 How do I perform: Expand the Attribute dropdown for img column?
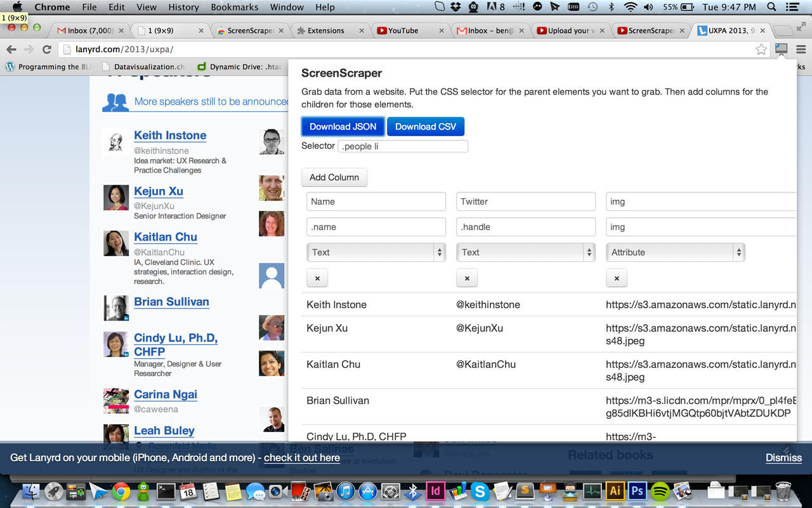point(676,252)
